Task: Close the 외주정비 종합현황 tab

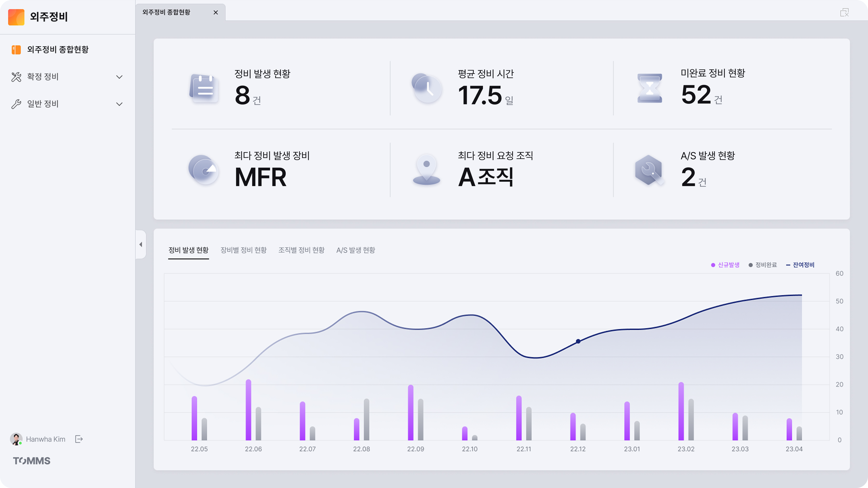Action: [216, 13]
